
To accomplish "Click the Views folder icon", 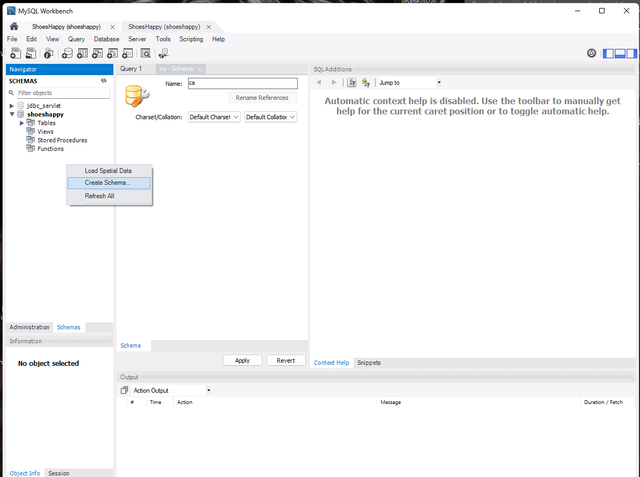I will click(30, 131).
